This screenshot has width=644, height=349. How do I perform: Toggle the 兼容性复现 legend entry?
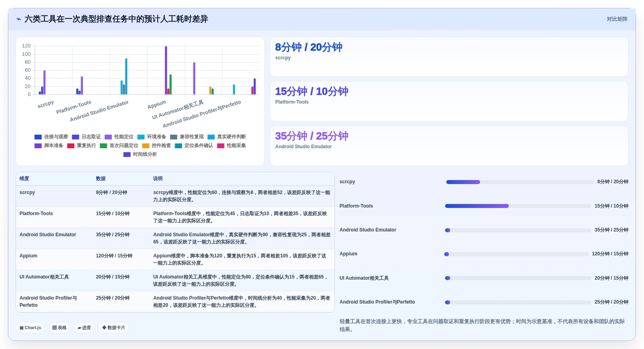coord(187,137)
